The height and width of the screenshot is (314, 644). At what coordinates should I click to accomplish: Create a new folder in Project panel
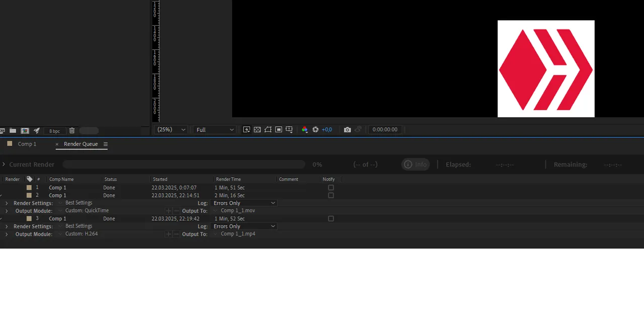coord(13,130)
